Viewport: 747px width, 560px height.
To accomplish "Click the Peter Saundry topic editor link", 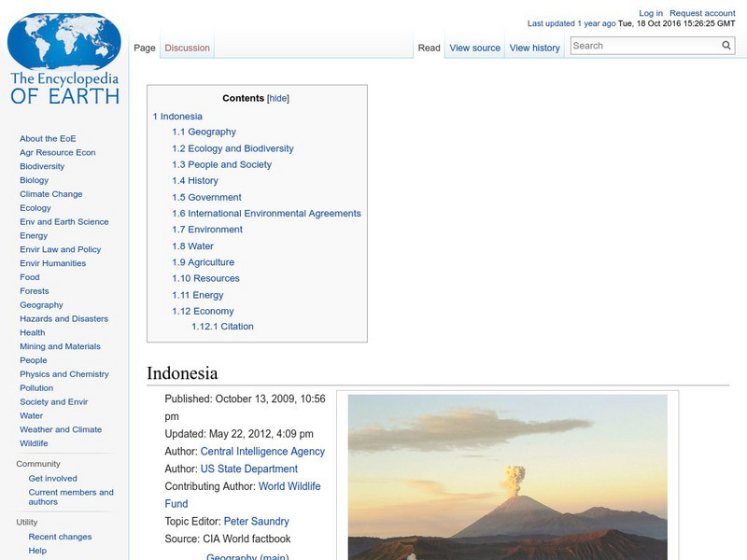I will [x=257, y=521].
